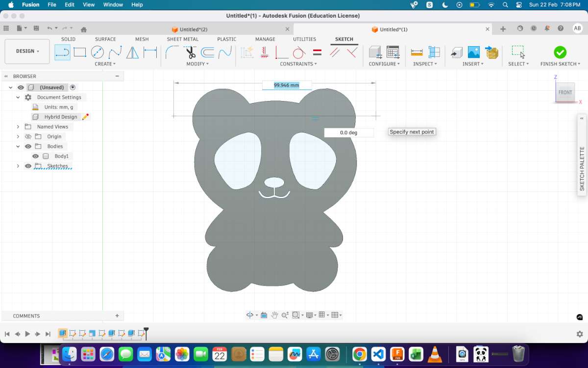This screenshot has height=368, width=588.
Task: Pick the Fit Point Spline tool
Action: 115,52
